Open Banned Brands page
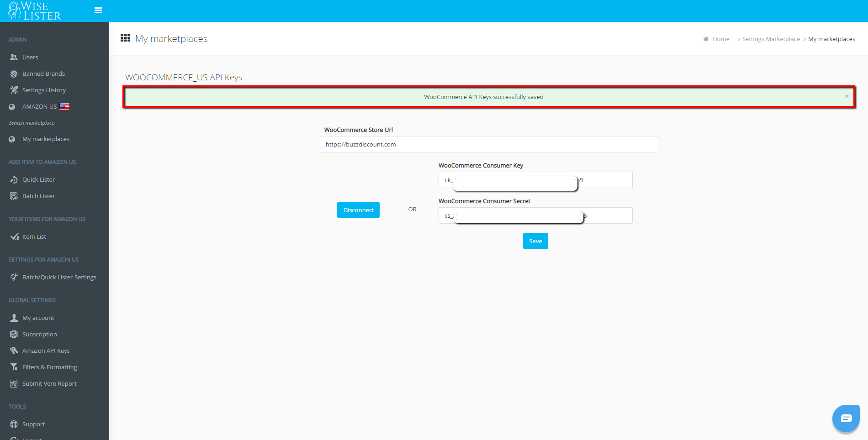This screenshot has width=868, height=440. pos(43,73)
